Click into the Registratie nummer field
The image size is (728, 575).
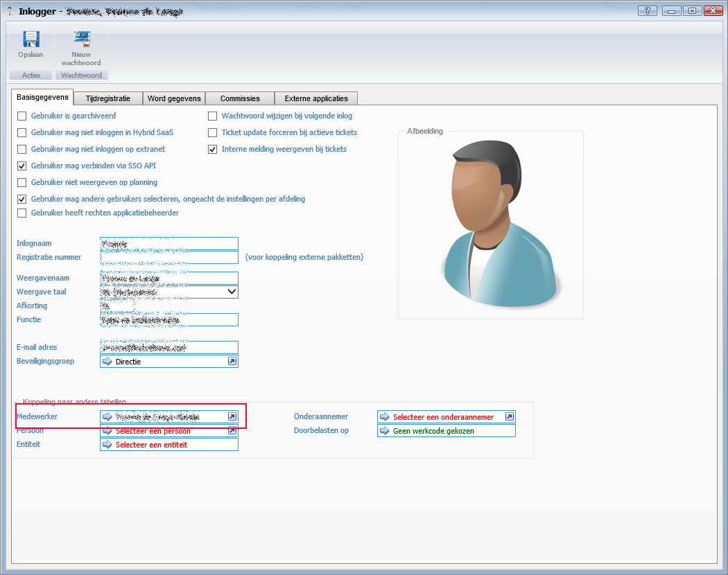tap(169, 258)
